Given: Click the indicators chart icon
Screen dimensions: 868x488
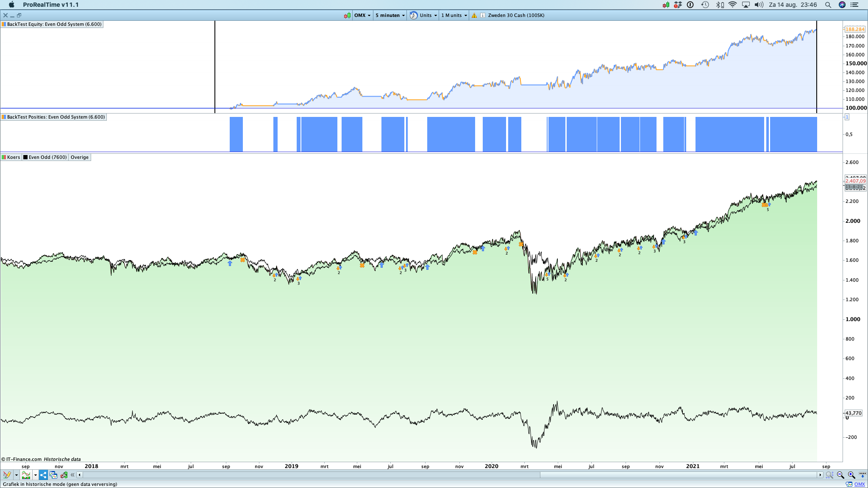Looking at the screenshot, I should coord(26,475).
